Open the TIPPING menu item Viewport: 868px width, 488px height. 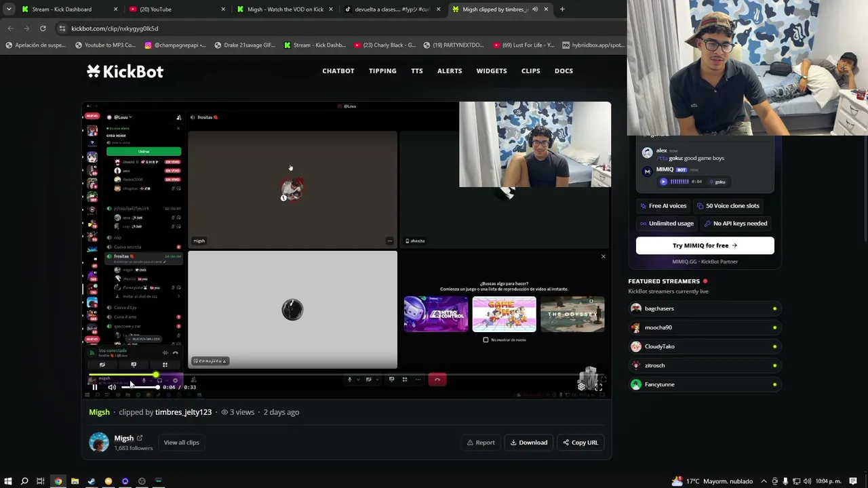(382, 71)
